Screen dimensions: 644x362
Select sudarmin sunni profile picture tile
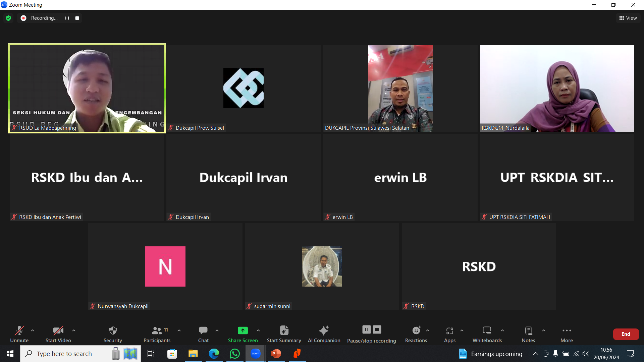322,266
